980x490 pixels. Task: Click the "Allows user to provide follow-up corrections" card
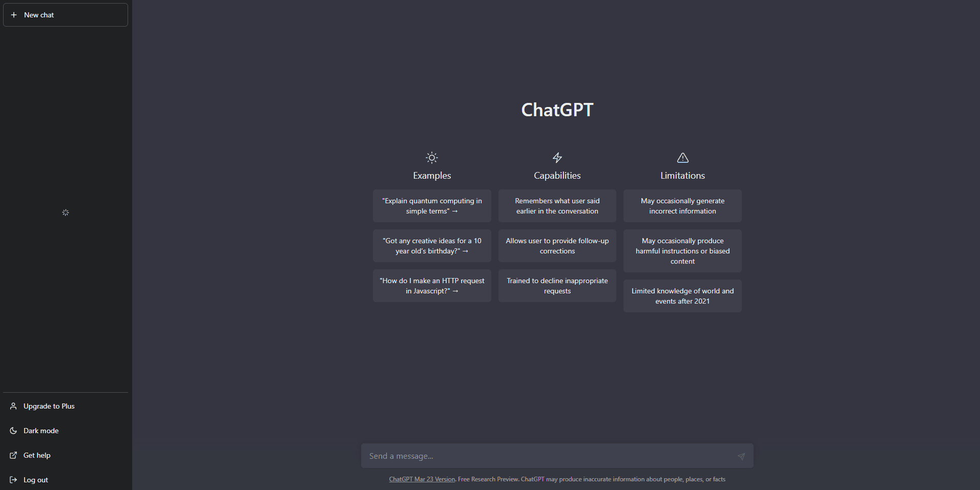click(557, 246)
